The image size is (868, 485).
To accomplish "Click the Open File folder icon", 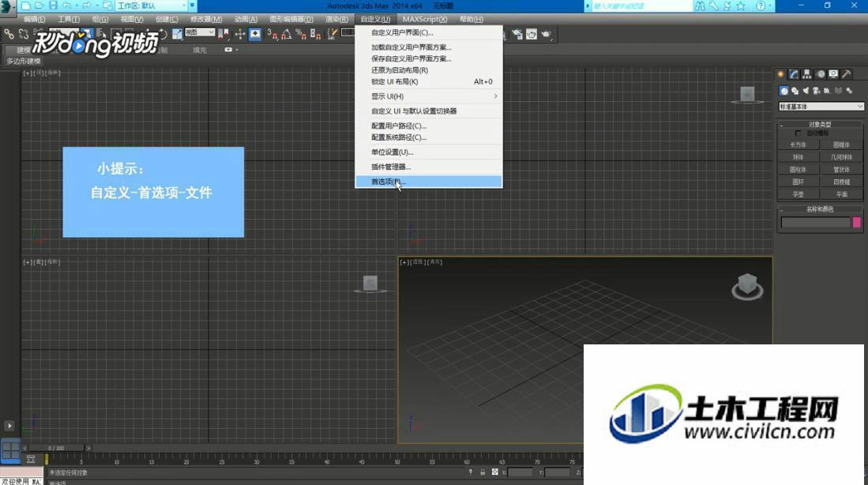I will [39, 6].
